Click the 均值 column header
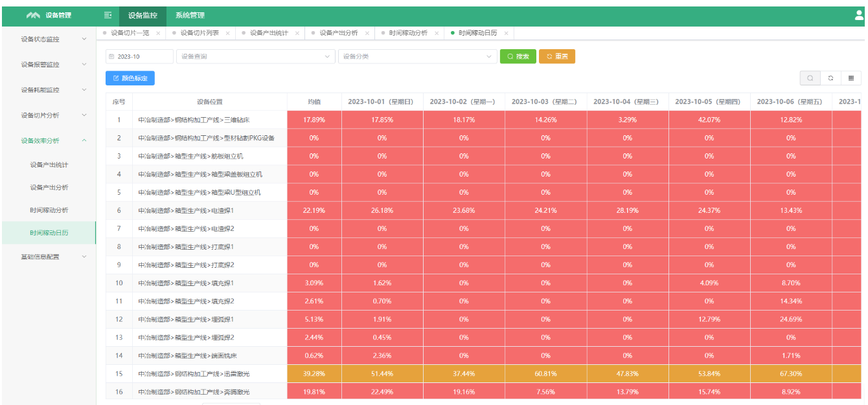 [x=314, y=102]
